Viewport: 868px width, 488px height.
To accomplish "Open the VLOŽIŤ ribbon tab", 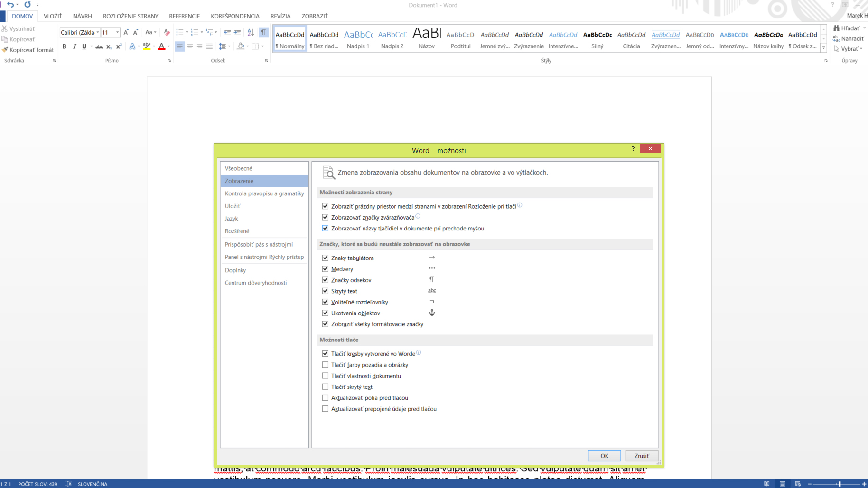I will (x=53, y=16).
